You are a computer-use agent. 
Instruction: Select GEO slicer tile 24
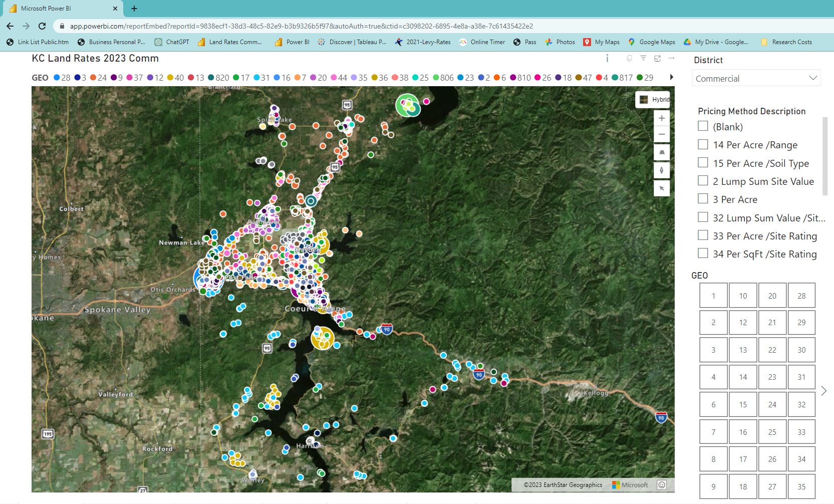pos(772,404)
